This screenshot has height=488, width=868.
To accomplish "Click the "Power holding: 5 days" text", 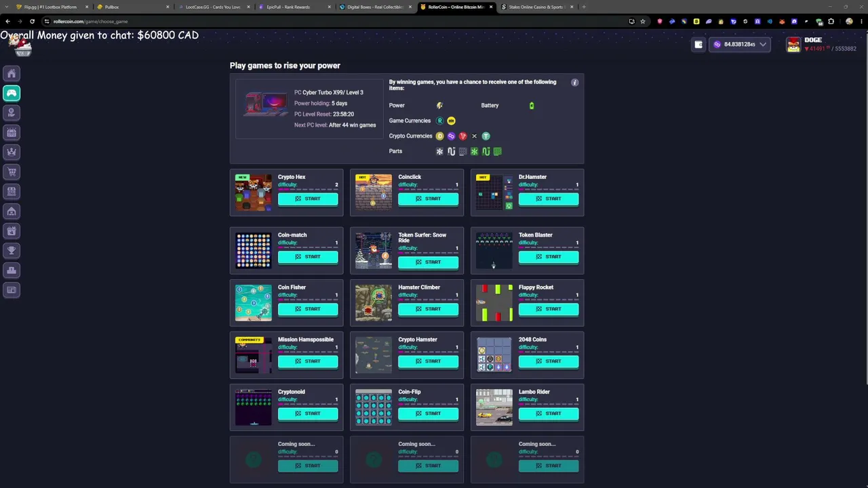I will tap(321, 104).
